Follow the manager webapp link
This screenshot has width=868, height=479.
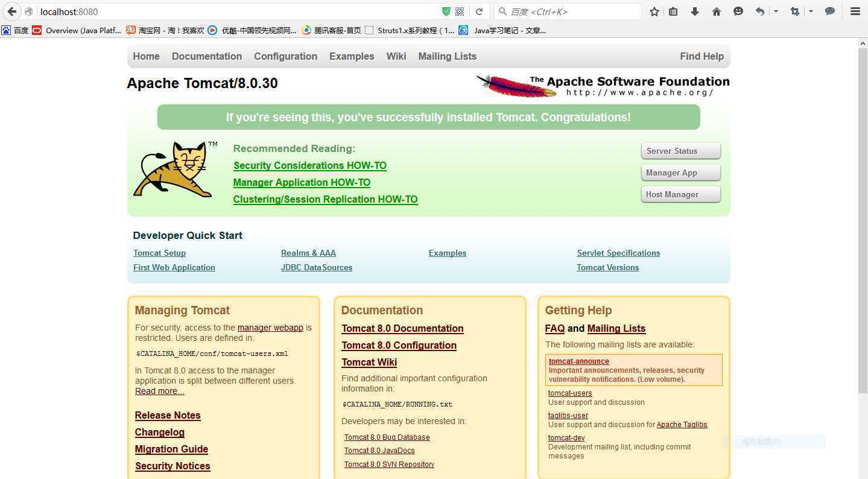[x=270, y=328]
